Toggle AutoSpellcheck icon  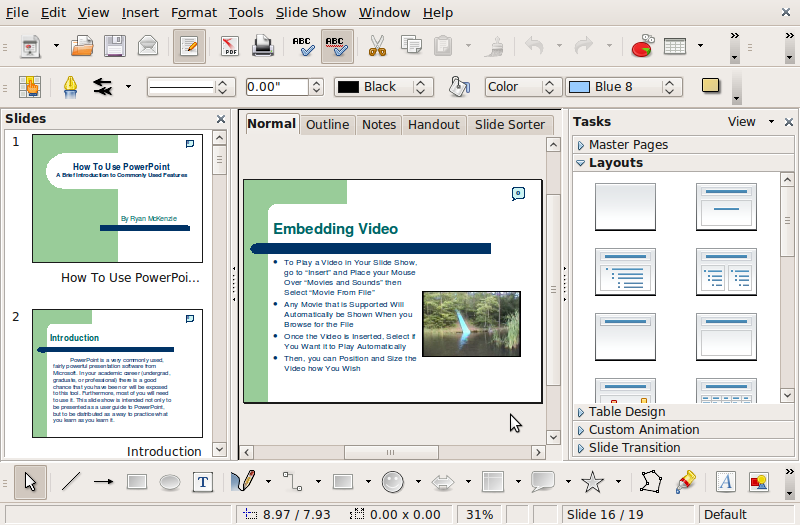tap(337, 46)
